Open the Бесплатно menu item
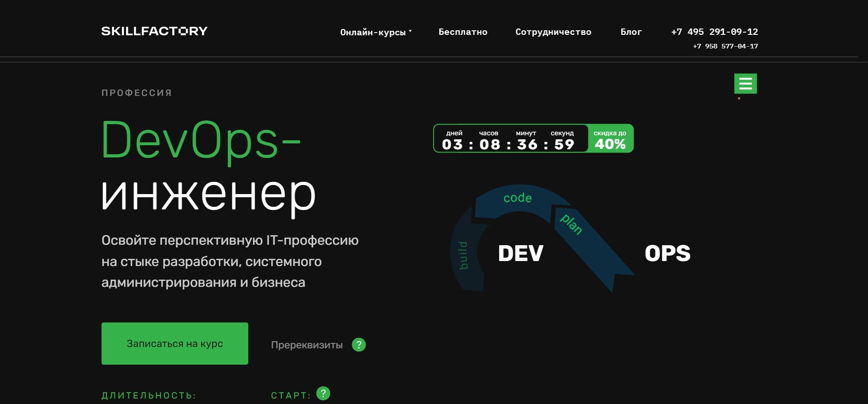This screenshot has height=404, width=868. point(462,32)
